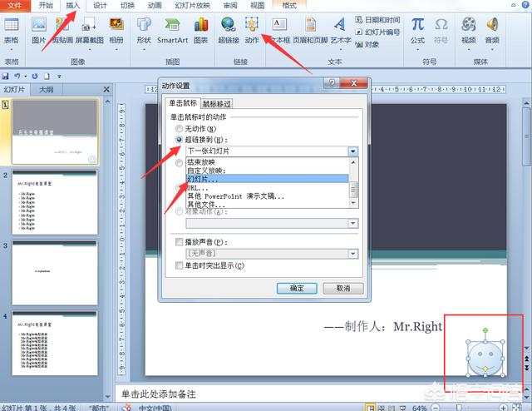Open the 动画 animations tab

pos(155,6)
